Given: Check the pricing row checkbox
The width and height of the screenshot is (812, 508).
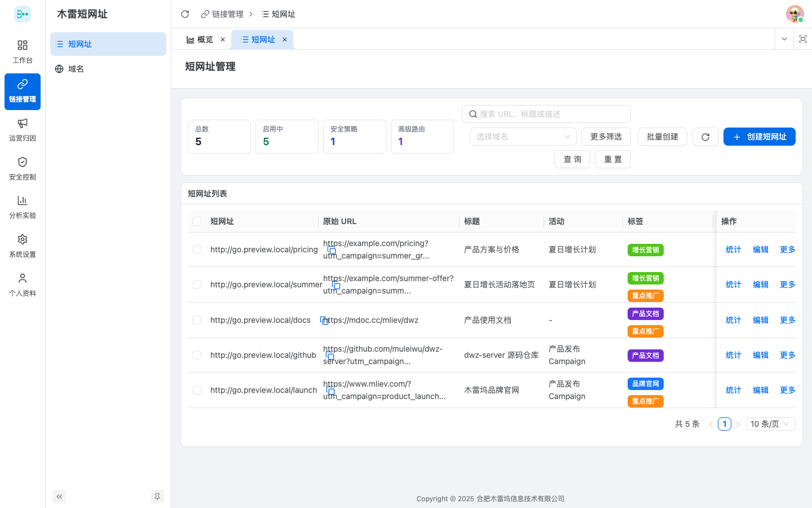Looking at the screenshot, I should [197, 249].
